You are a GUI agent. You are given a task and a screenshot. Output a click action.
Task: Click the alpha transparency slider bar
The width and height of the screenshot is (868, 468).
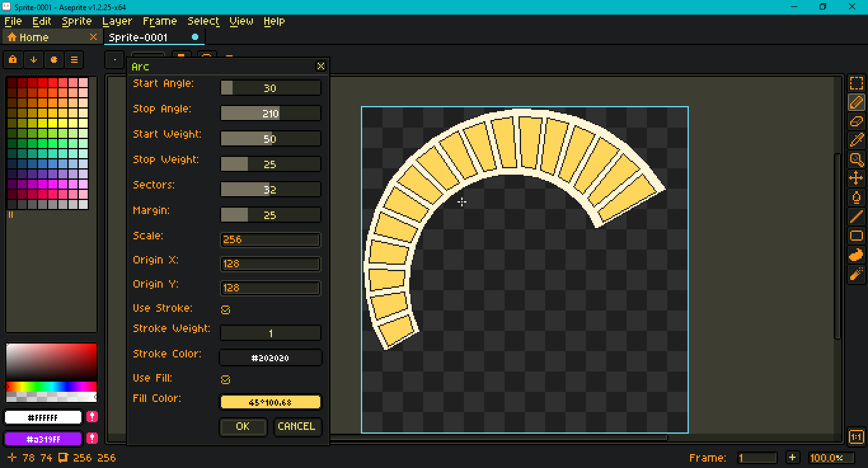pos(51,397)
